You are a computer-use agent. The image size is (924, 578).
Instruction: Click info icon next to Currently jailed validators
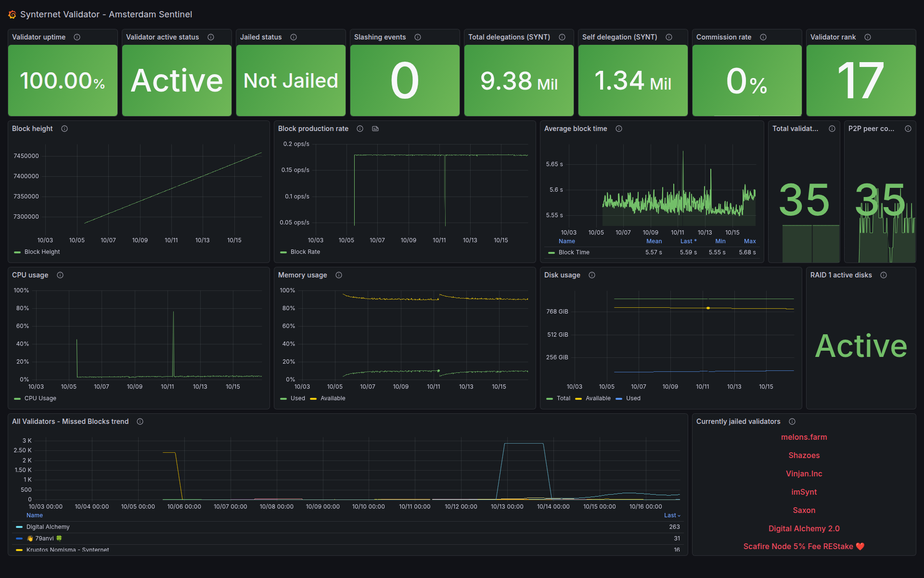(x=792, y=421)
